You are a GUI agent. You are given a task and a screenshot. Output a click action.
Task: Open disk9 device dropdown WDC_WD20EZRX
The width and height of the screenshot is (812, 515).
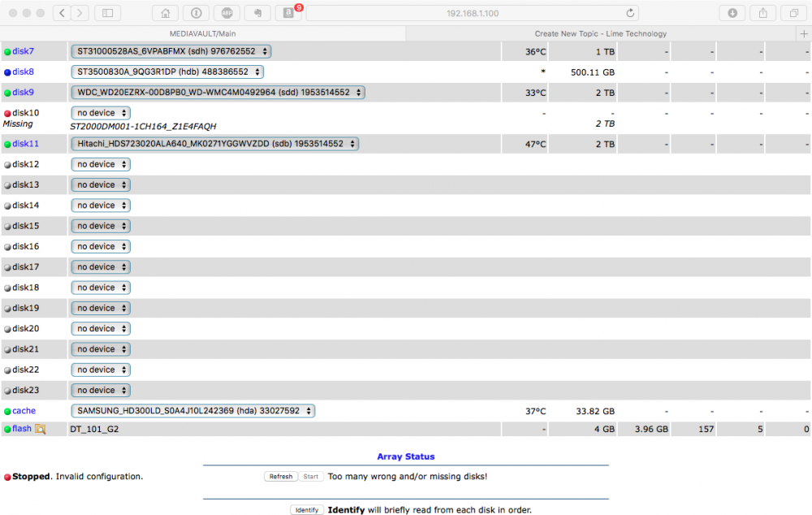coord(218,93)
